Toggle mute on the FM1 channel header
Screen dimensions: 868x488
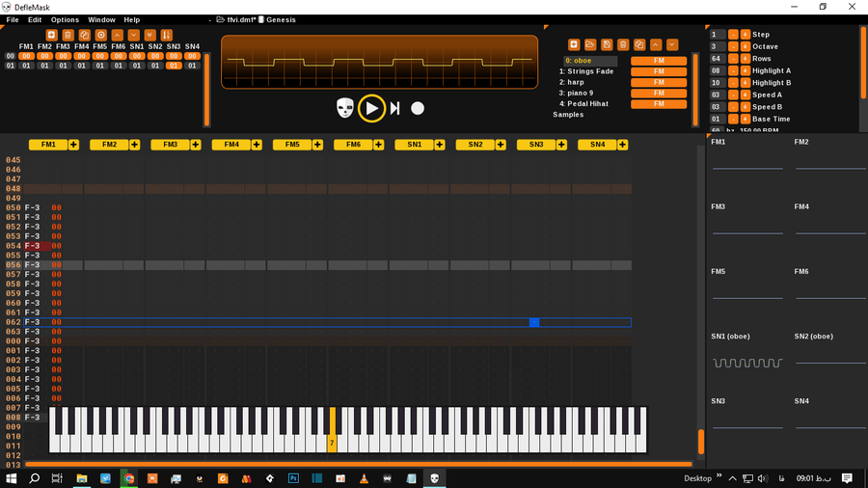[x=48, y=145]
